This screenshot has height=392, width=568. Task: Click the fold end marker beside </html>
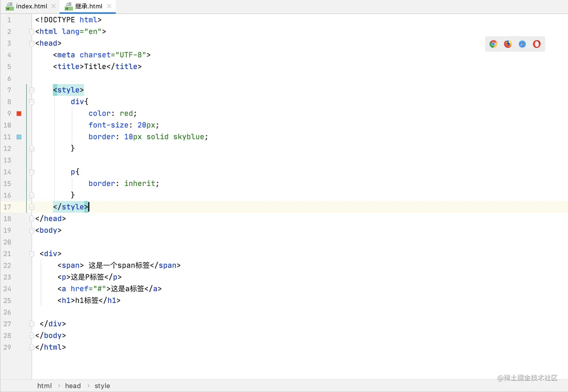pos(32,347)
